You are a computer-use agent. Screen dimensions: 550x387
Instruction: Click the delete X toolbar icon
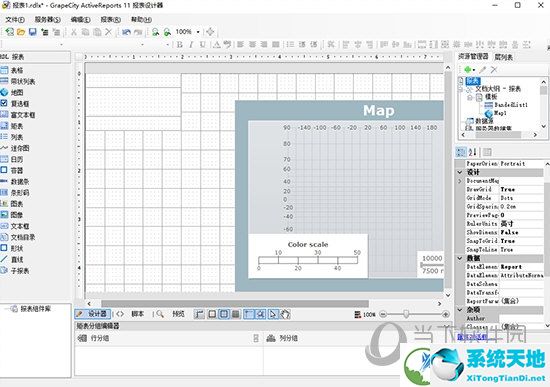tap(108, 32)
